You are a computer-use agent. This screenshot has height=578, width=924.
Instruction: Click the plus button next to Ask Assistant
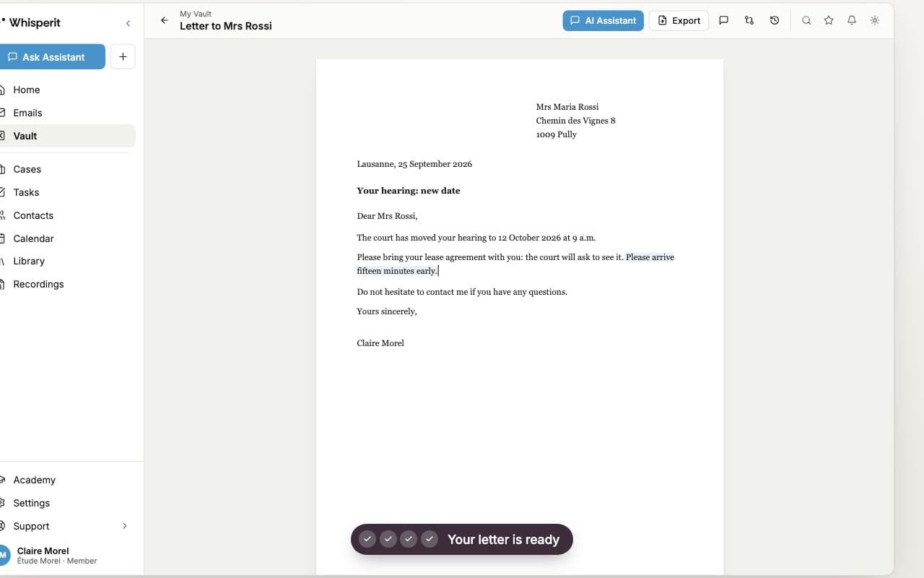(x=123, y=57)
